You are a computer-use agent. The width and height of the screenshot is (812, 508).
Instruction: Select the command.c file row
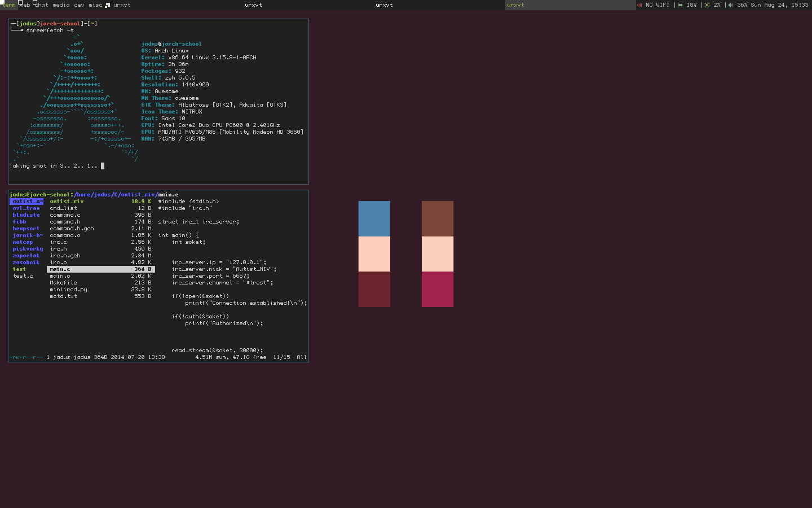pyautogui.click(x=100, y=215)
